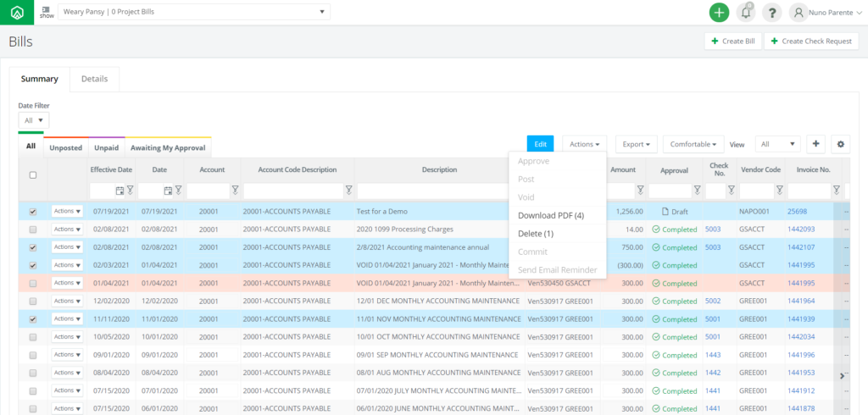Click the Draft document icon in Approval
The width and height of the screenshot is (868, 415).
click(x=665, y=212)
